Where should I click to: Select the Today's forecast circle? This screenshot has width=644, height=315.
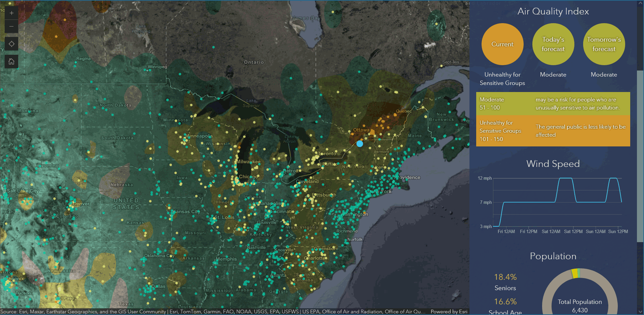click(553, 44)
